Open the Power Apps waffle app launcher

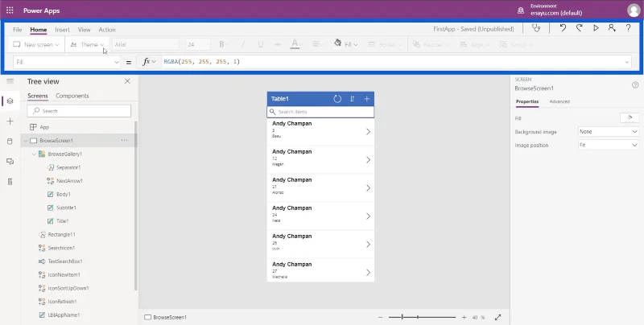pyautogui.click(x=10, y=10)
